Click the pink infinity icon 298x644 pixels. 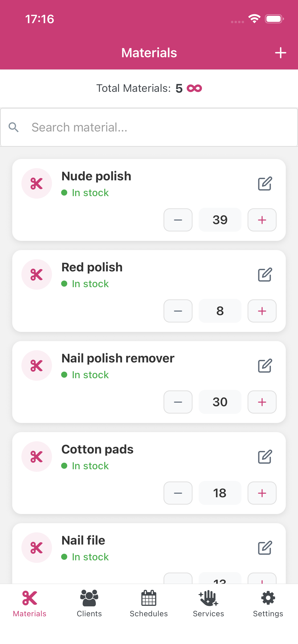(x=194, y=88)
